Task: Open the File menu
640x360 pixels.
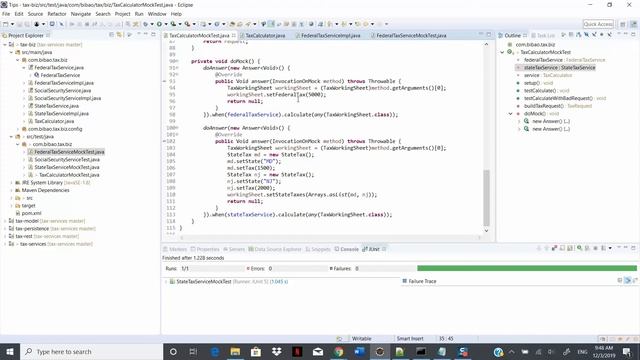Action: pyautogui.click(x=6, y=14)
